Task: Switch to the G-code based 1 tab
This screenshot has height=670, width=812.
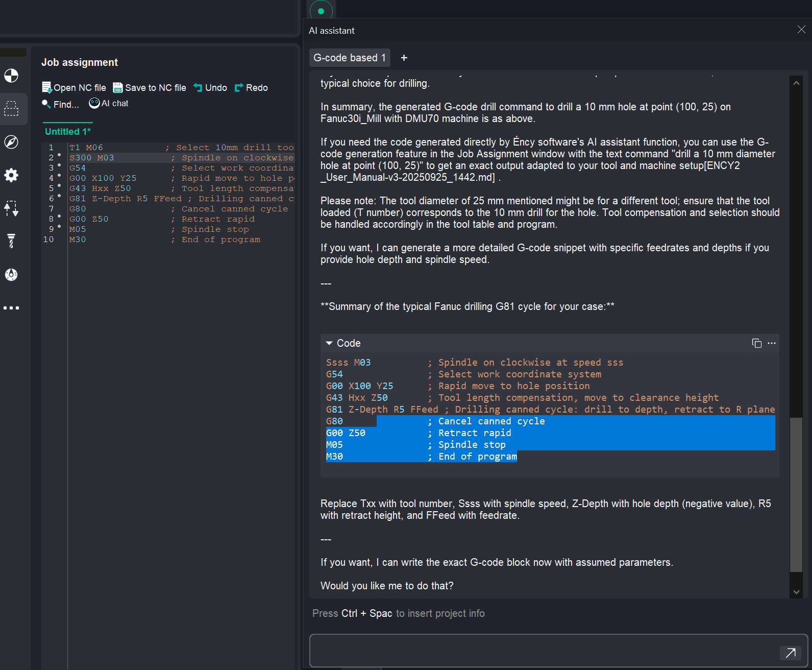Action: [349, 58]
